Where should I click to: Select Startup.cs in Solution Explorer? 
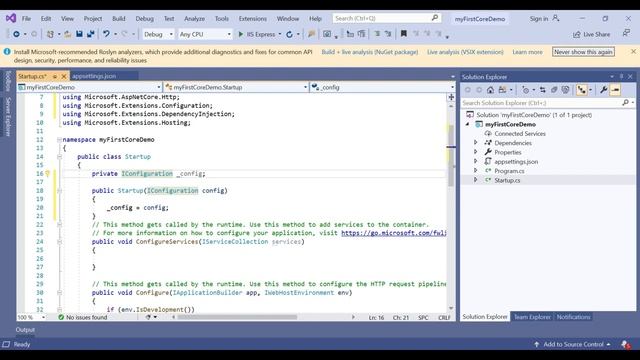tap(507, 180)
